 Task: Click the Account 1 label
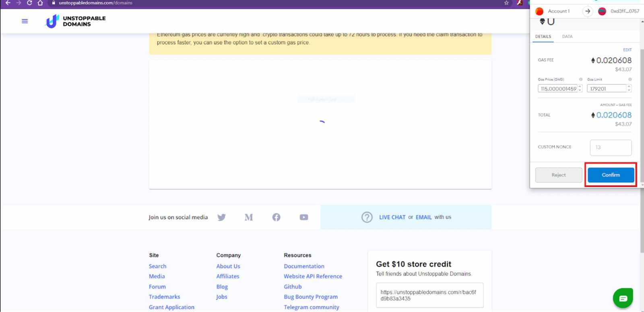(x=559, y=11)
